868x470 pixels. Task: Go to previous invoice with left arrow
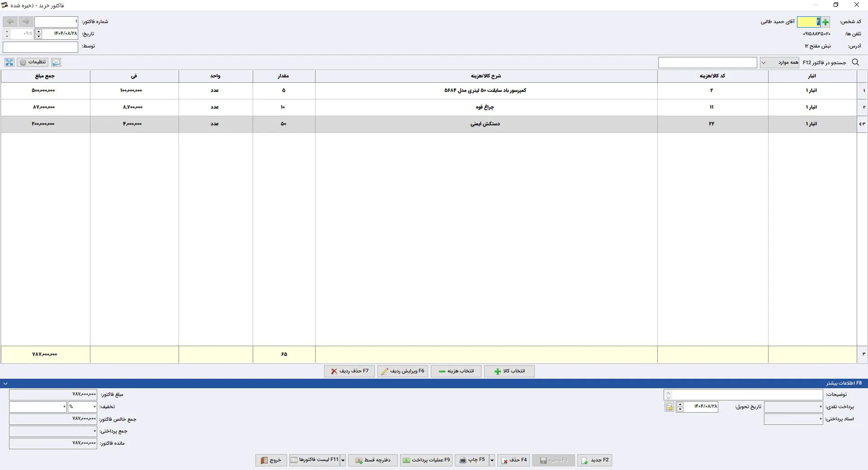(10, 22)
